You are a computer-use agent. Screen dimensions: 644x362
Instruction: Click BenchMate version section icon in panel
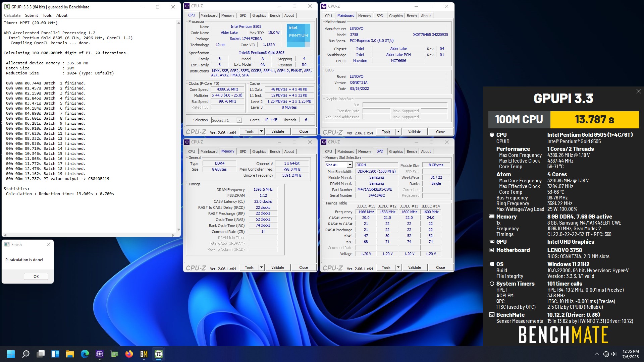pos(492,315)
